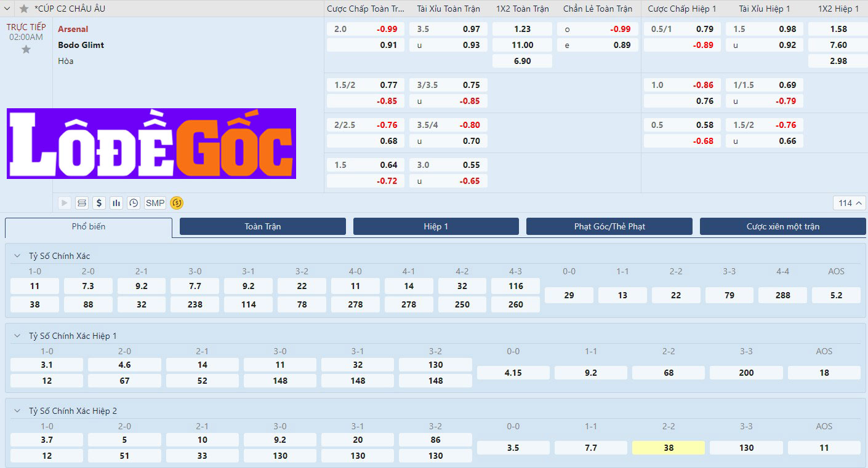Select over 3.5/4 odds -0.80
868x468 pixels.
(448, 125)
